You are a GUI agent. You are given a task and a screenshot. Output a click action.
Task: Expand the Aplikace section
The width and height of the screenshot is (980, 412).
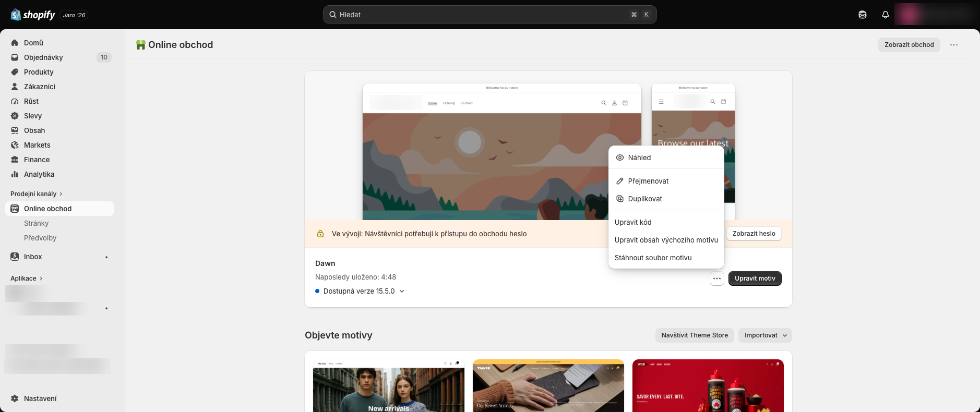27,278
